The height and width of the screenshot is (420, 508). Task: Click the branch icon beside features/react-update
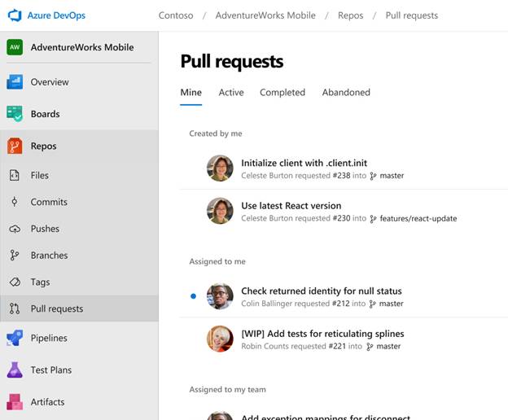(373, 219)
